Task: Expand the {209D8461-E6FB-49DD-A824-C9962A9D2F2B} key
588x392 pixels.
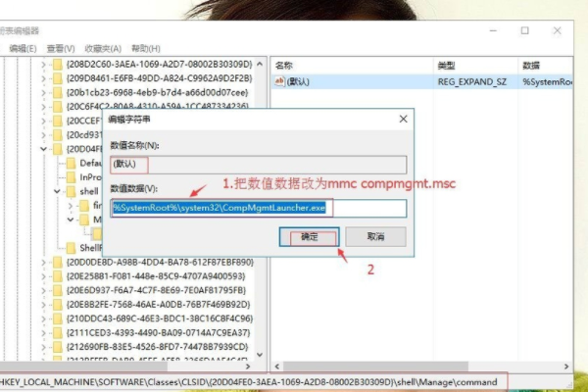Action: 43,78
